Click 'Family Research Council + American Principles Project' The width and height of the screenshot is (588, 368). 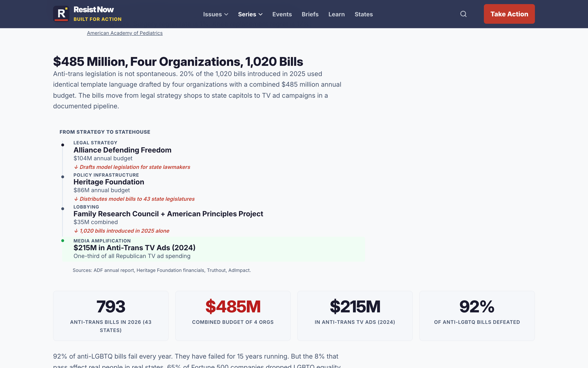(x=168, y=214)
